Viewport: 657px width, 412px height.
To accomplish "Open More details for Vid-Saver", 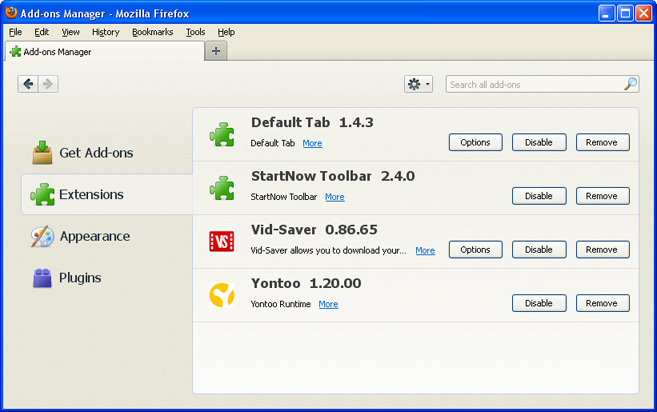I will coord(425,251).
